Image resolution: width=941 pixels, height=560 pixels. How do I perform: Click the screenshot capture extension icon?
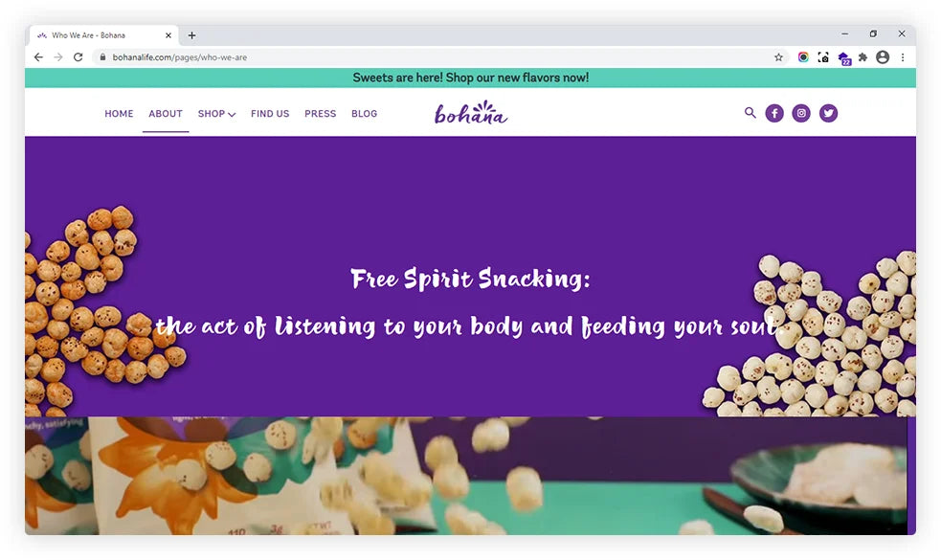pyautogui.click(x=823, y=57)
